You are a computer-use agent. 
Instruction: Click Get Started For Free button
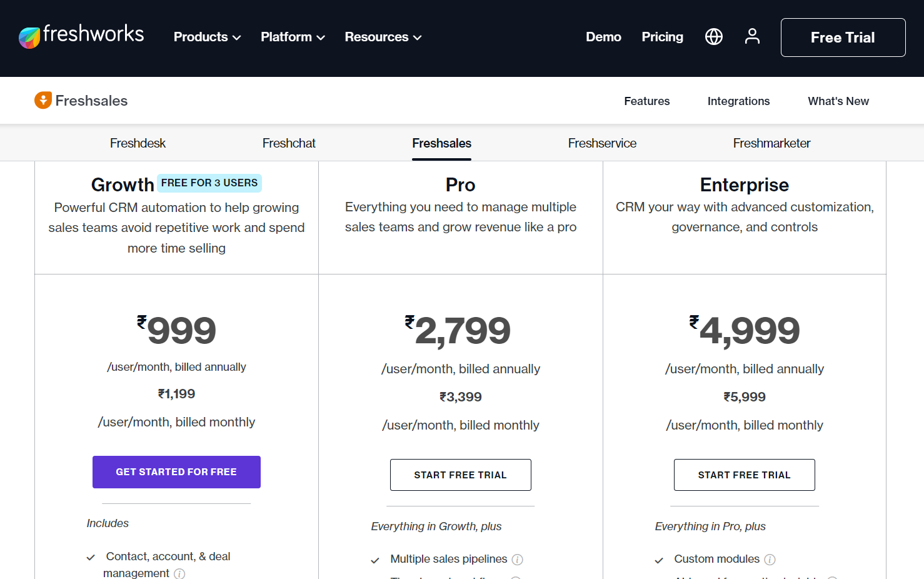(176, 472)
